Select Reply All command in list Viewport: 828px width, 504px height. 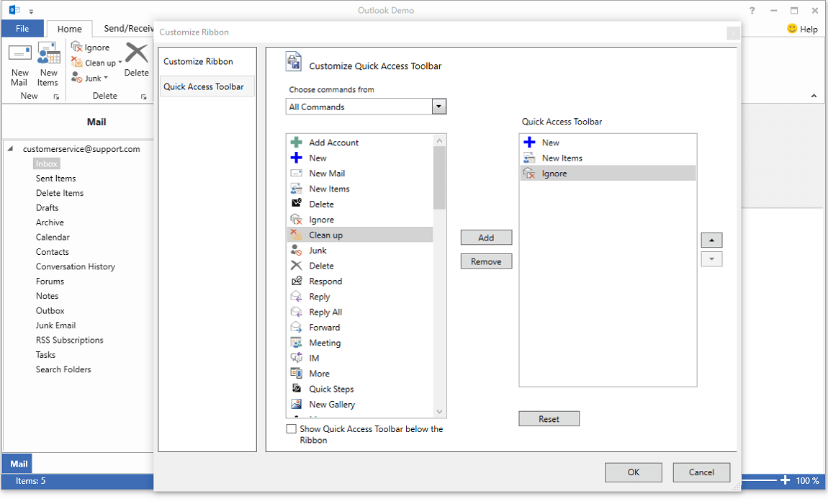[325, 312]
